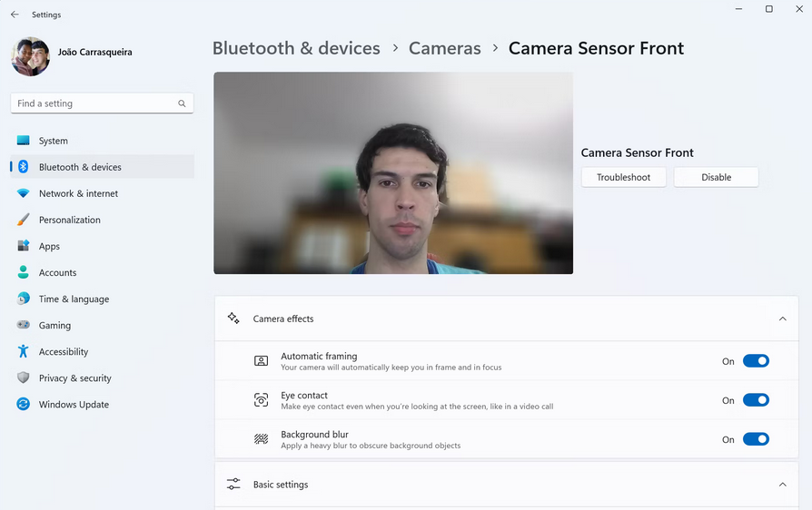Navigate to Bluetooth & devices breadcrumb
Image resolution: width=812 pixels, height=510 pixels.
click(296, 48)
